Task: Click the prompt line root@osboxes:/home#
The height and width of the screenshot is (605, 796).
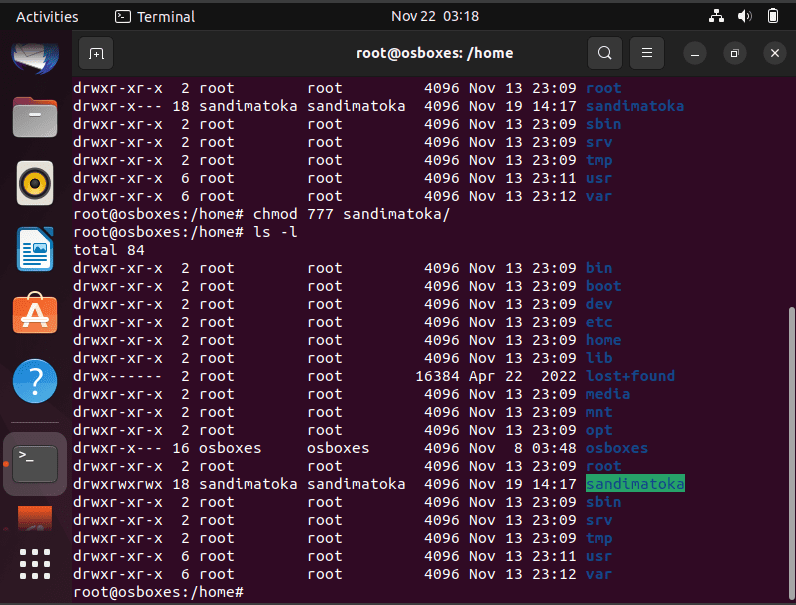Action: 158,592
